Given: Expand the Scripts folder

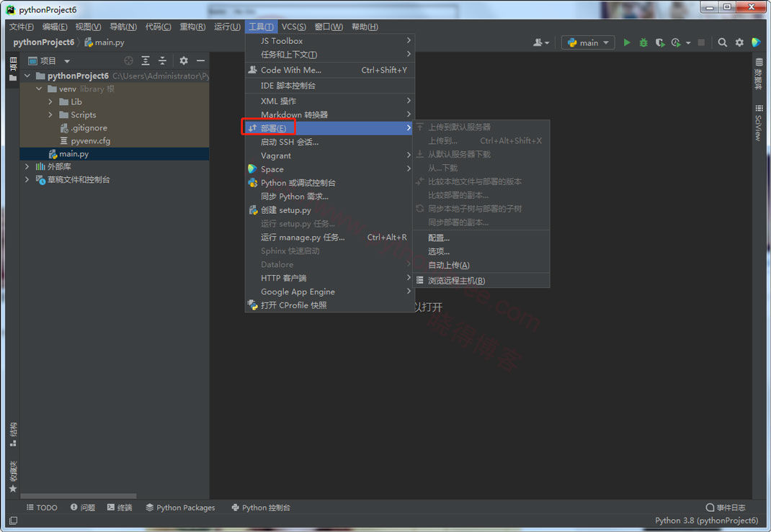Looking at the screenshot, I should tap(50, 114).
